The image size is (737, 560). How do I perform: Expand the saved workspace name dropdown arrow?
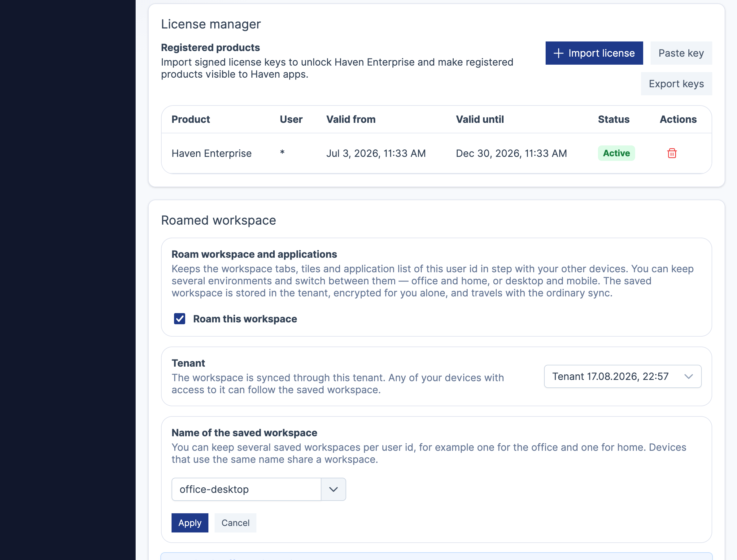(333, 489)
